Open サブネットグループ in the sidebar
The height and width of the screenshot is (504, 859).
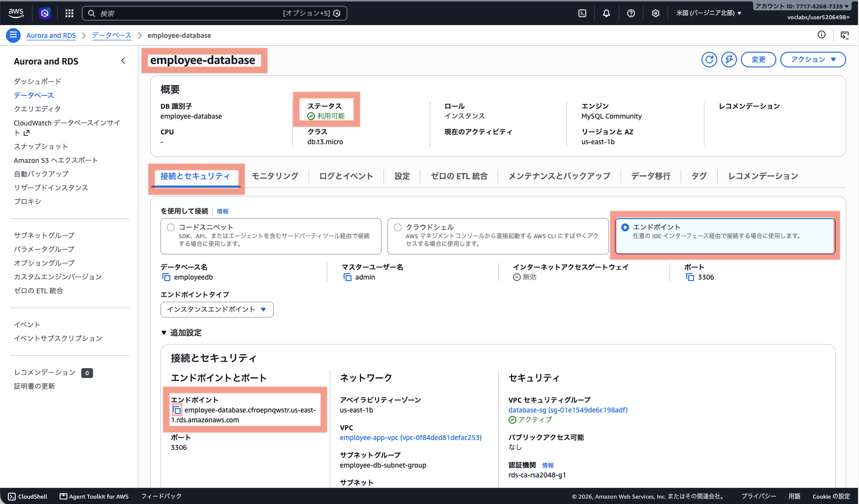44,235
